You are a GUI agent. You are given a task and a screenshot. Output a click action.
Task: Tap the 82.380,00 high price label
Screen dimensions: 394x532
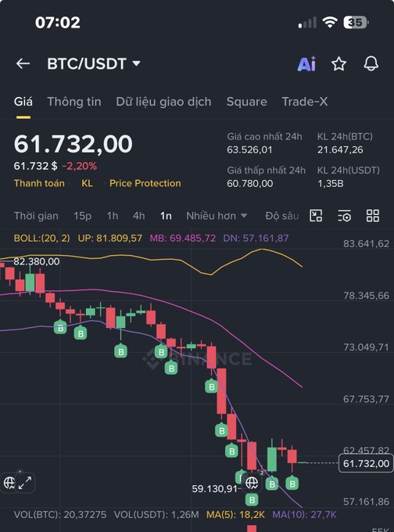tap(37, 261)
